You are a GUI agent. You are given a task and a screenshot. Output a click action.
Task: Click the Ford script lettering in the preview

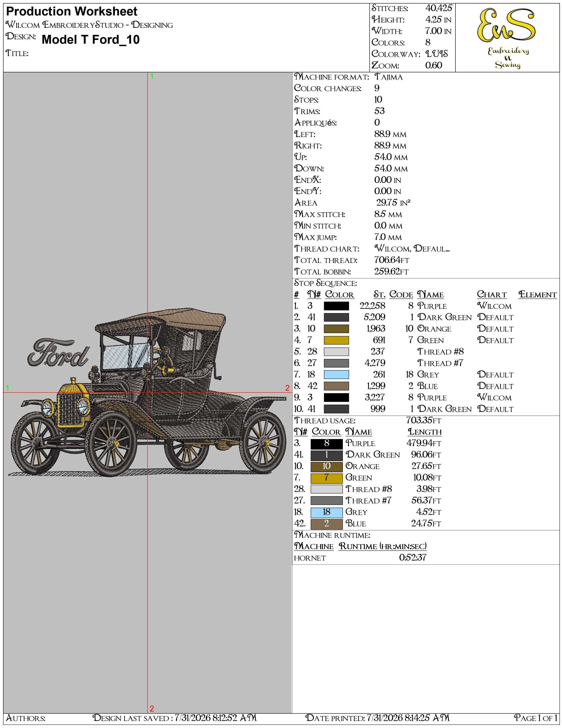pos(59,352)
